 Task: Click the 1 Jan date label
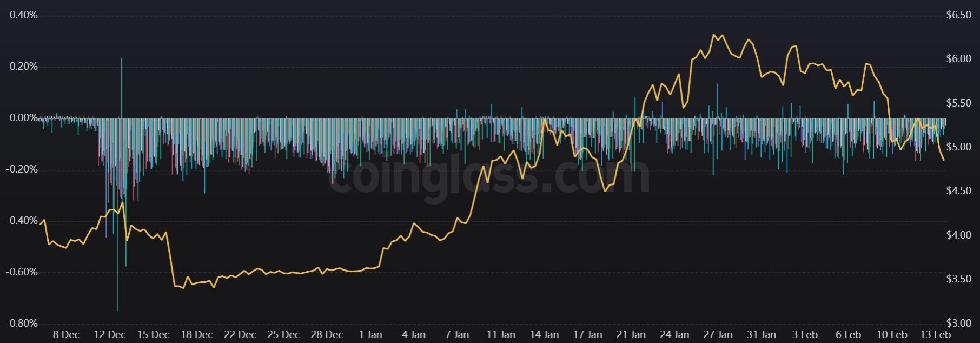370,334
